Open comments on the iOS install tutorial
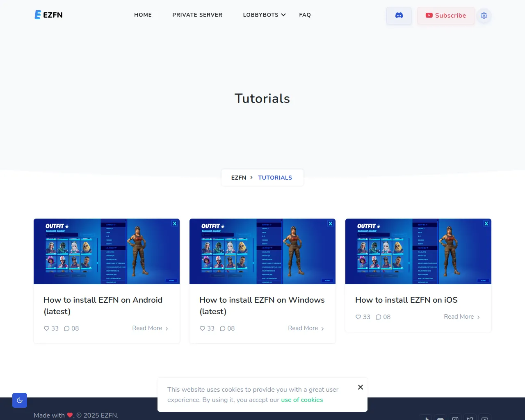 [379, 317]
